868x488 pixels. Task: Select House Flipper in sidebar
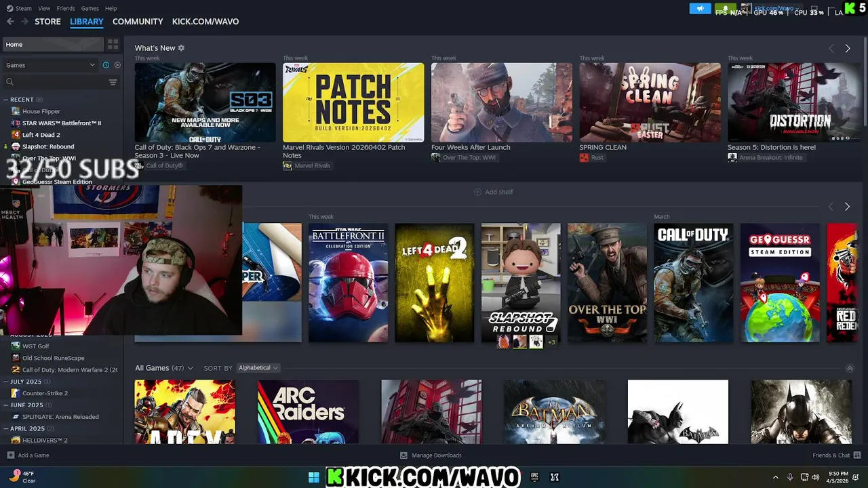(41, 111)
